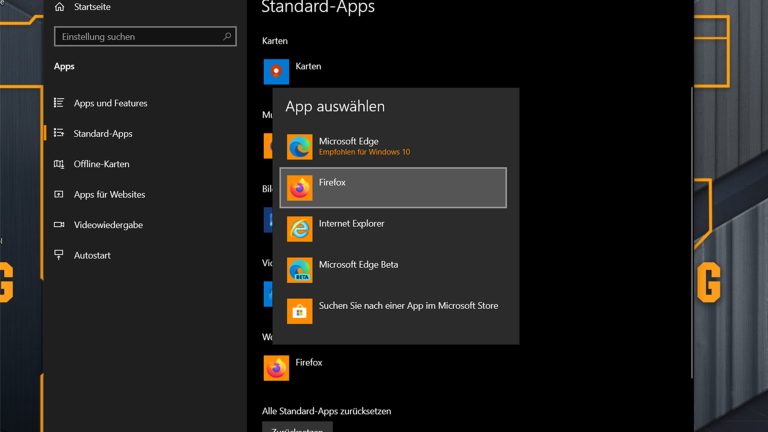Screen dimensions: 768x432
Task: Click the magnifier icon in search box
Action: pos(228,37)
